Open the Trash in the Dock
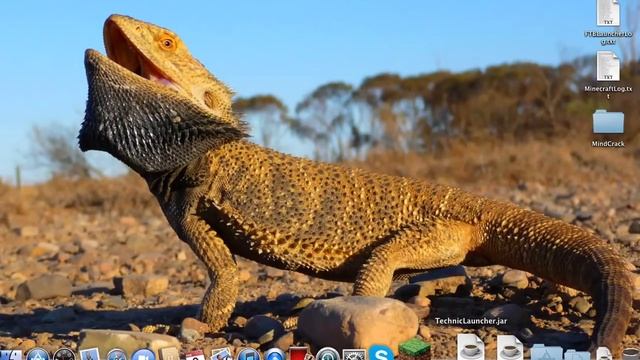Screen dimensions: 640x360 [631, 354]
